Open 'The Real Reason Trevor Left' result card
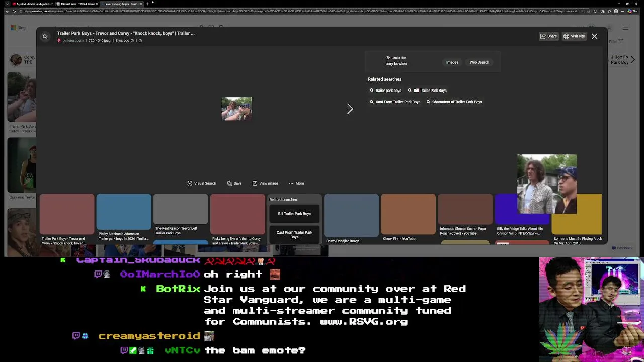 click(x=180, y=215)
